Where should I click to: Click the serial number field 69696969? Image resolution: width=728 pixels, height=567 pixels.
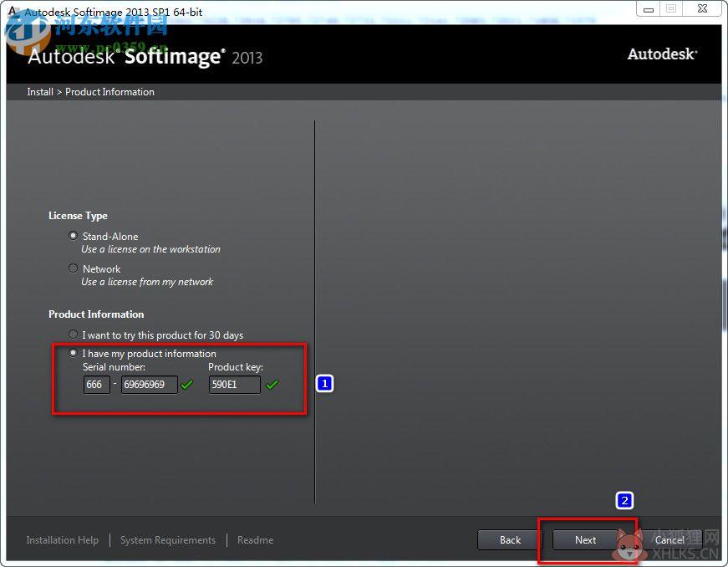[149, 385]
